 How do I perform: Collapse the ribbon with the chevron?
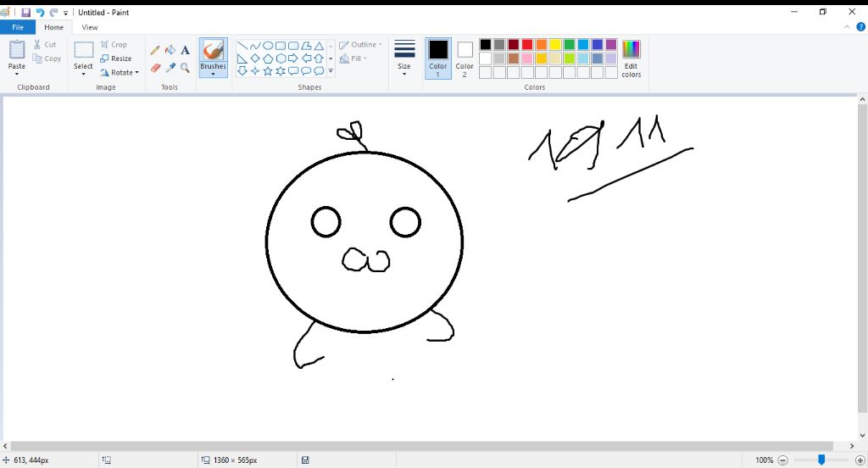point(848,27)
